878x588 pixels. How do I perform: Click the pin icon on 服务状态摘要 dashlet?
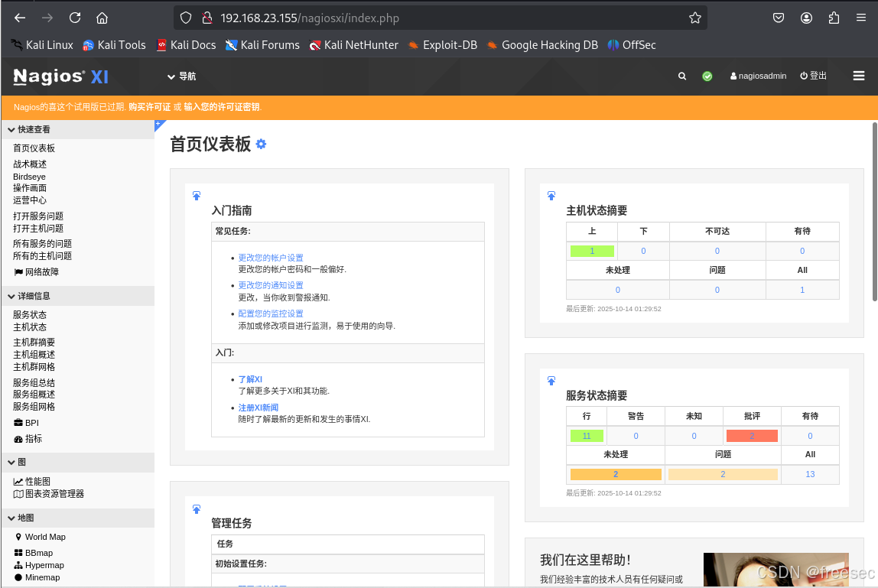click(x=551, y=381)
